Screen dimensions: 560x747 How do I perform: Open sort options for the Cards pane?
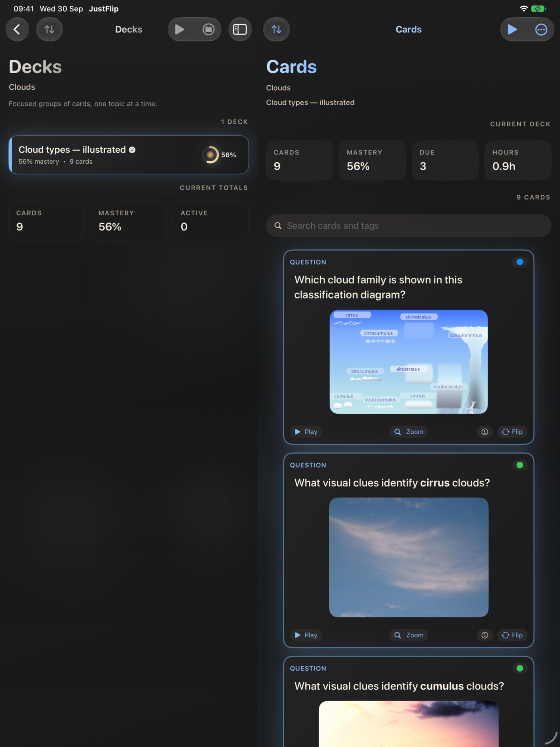click(276, 29)
